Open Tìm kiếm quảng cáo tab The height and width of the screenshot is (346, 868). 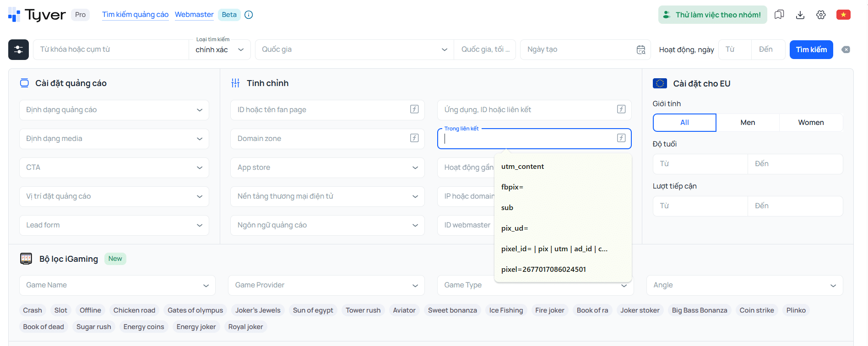135,15
